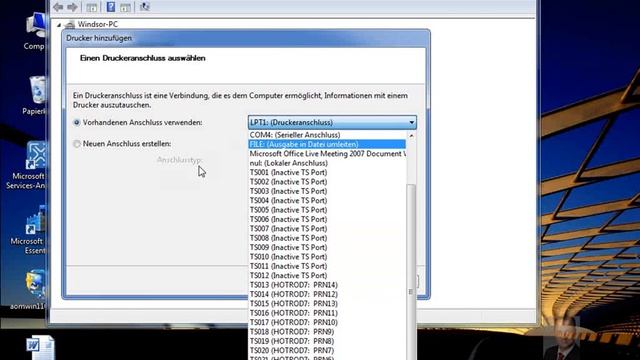Select the Word document icon on the desktop

pos(40,347)
